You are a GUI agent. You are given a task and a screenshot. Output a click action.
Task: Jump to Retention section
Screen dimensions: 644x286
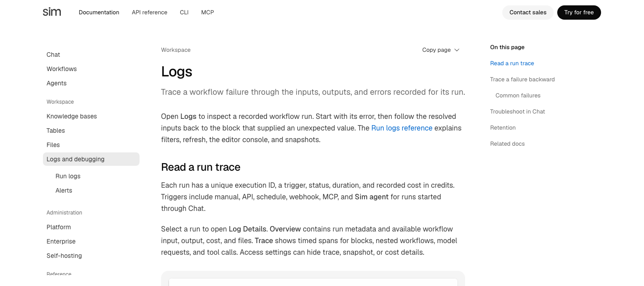click(503, 128)
